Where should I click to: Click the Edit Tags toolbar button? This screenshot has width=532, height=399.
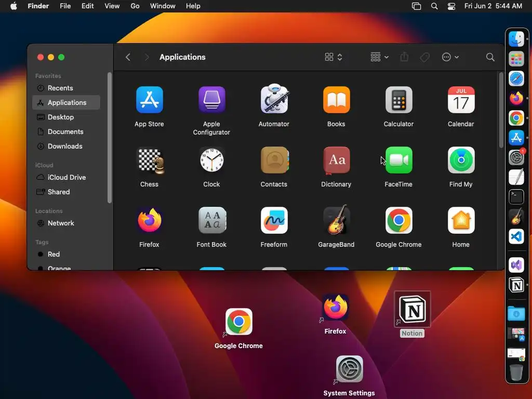coord(424,57)
